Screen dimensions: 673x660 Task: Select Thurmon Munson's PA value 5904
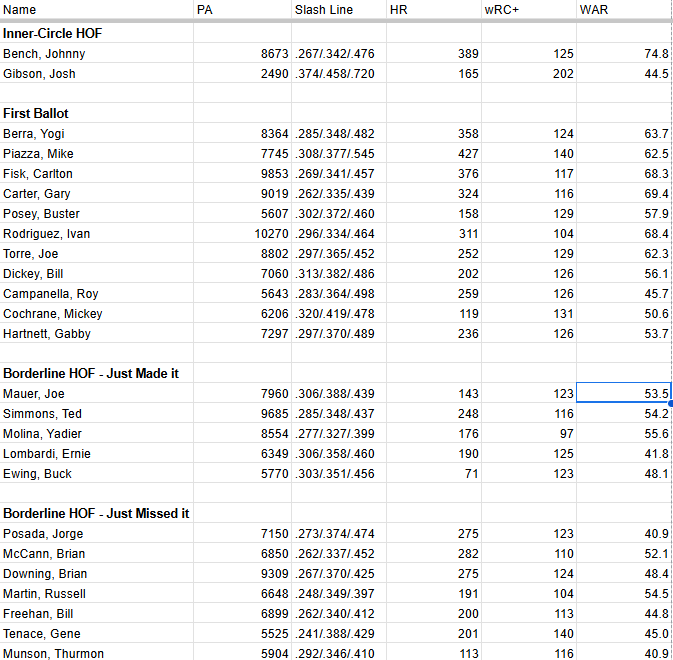pos(243,652)
